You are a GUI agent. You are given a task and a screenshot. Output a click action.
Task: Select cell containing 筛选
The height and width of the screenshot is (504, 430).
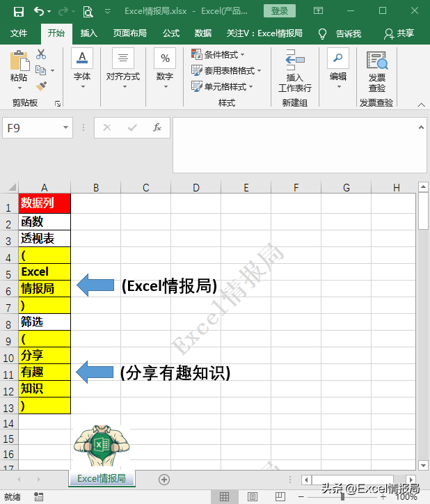pos(45,322)
